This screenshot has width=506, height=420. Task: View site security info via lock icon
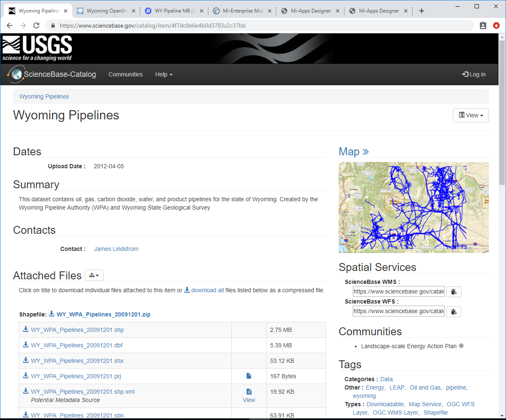coord(53,25)
